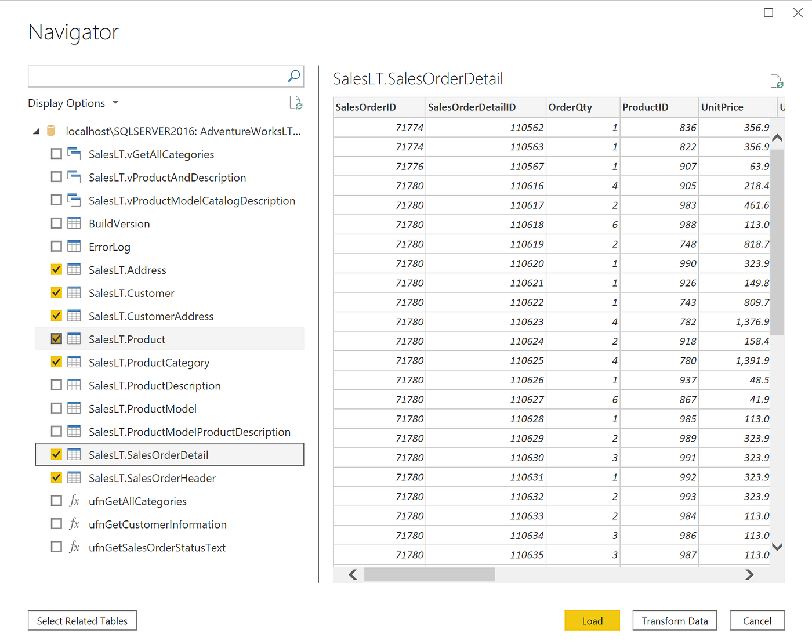Image resolution: width=812 pixels, height=644 pixels.
Task: Click Select Related Tables button
Action: tap(82, 620)
